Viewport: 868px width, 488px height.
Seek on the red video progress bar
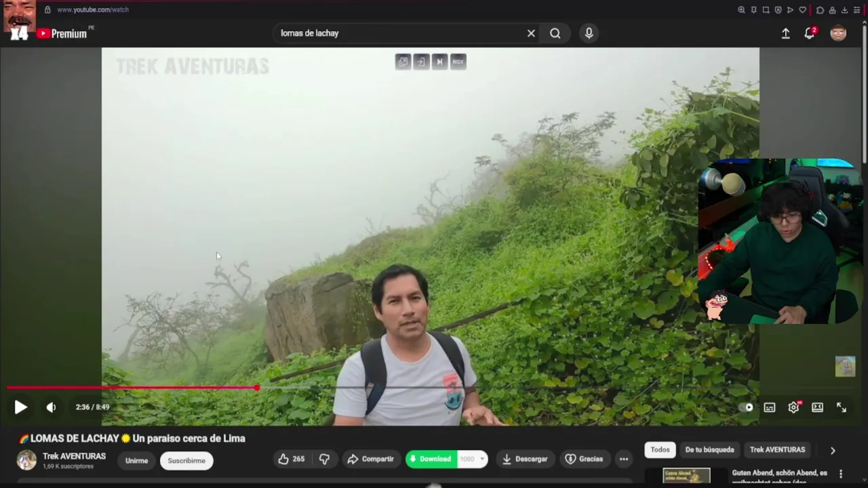(x=132, y=388)
